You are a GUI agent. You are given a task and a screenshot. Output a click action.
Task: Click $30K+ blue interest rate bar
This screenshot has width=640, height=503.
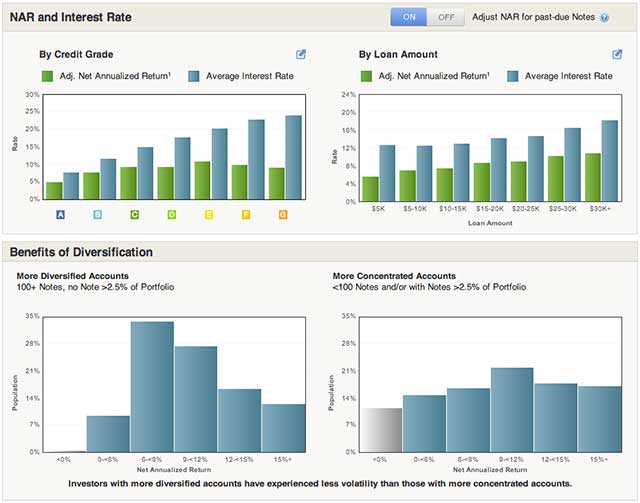coord(610,161)
